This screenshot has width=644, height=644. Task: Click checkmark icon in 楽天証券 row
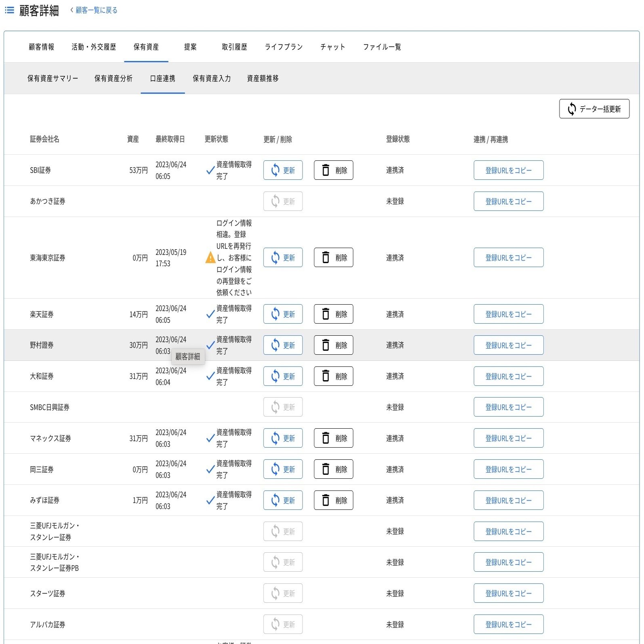[x=210, y=314]
